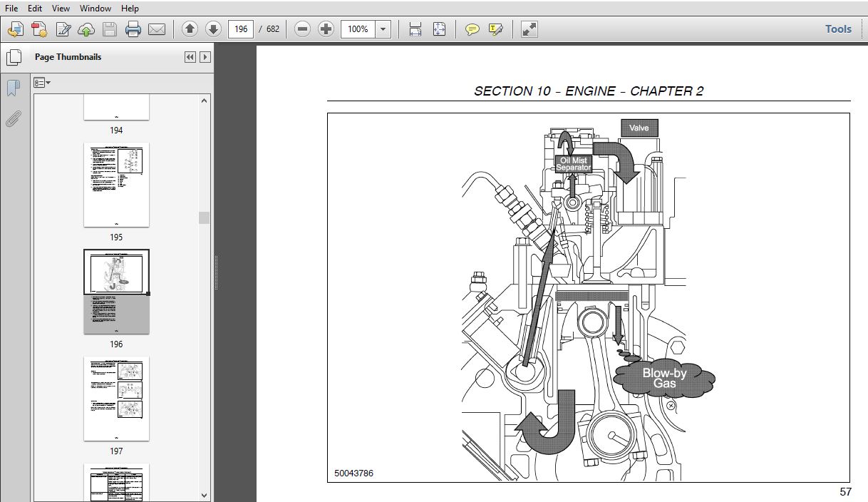Viewport: 868px width, 502px height.
Task: Click the page number input field
Action: click(242, 29)
